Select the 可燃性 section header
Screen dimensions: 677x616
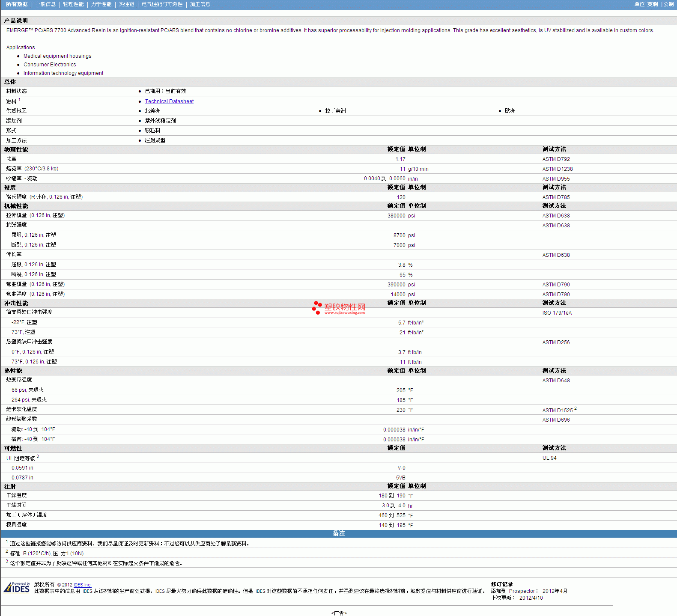pyautogui.click(x=13, y=448)
